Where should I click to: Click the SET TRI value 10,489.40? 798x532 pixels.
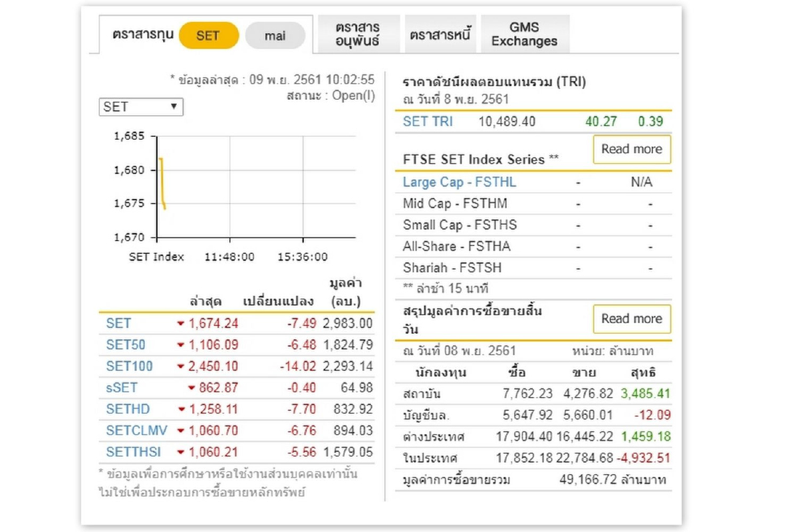pos(507,122)
